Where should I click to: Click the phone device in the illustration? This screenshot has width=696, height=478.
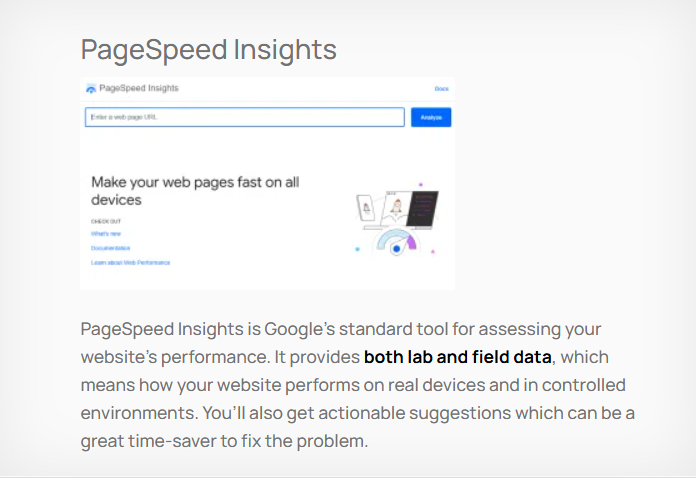[x=366, y=208]
